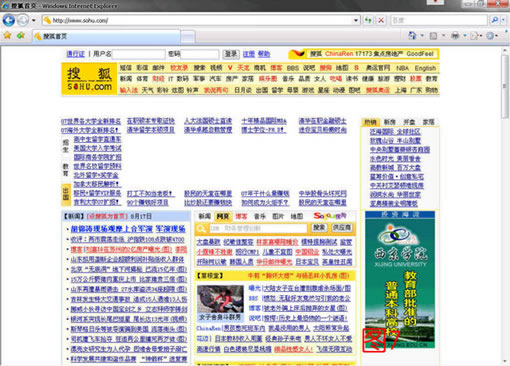Viewport: 510px width, 366px height.
Task: Open the Tools gear icon menu
Action: (x=490, y=35)
